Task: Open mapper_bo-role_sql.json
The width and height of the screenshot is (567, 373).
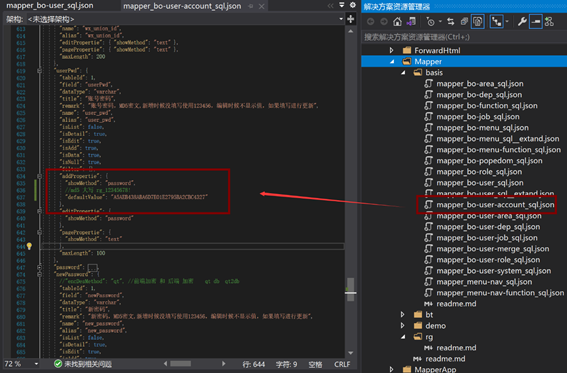Action: [479, 172]
